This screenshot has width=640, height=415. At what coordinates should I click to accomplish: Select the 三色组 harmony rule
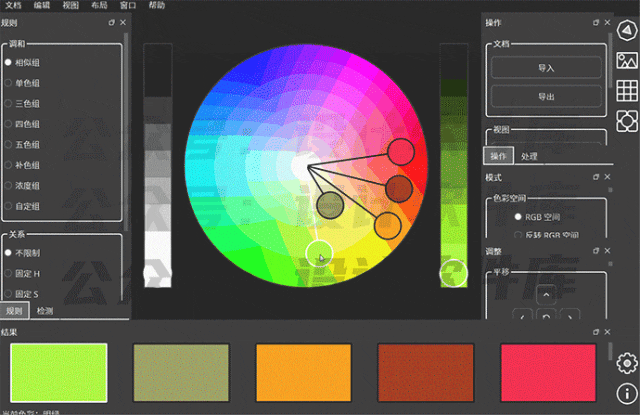[x=23, y=104]
